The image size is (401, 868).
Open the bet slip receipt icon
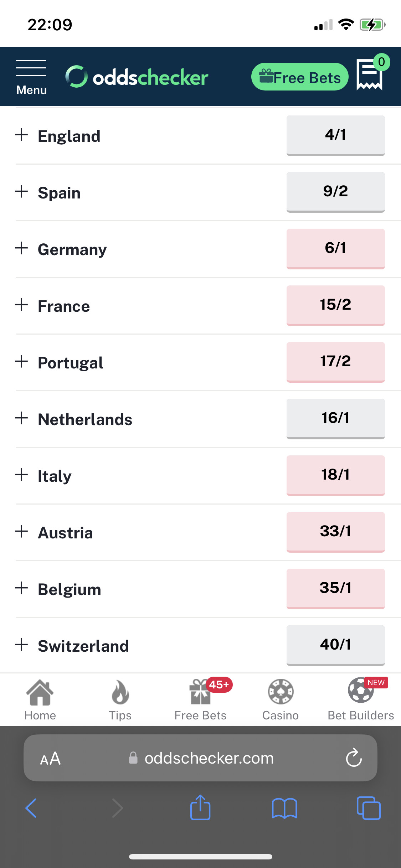click(370, 75)
